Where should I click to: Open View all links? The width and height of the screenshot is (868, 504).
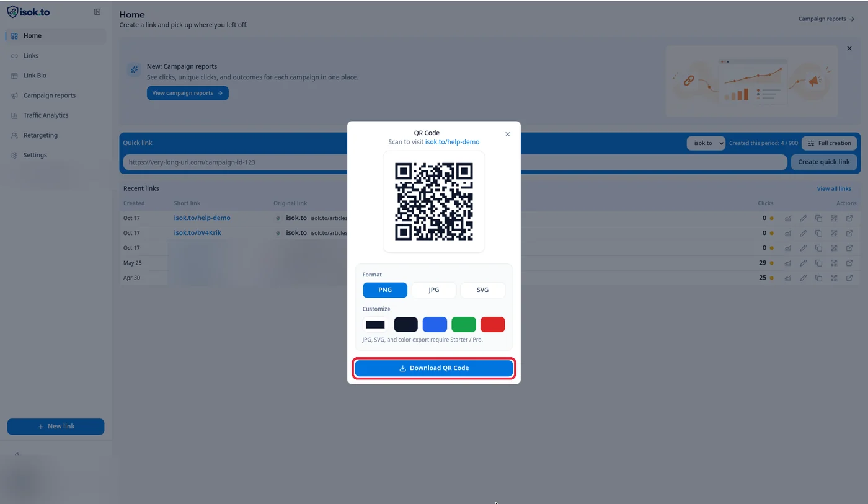tap(834, 188)
